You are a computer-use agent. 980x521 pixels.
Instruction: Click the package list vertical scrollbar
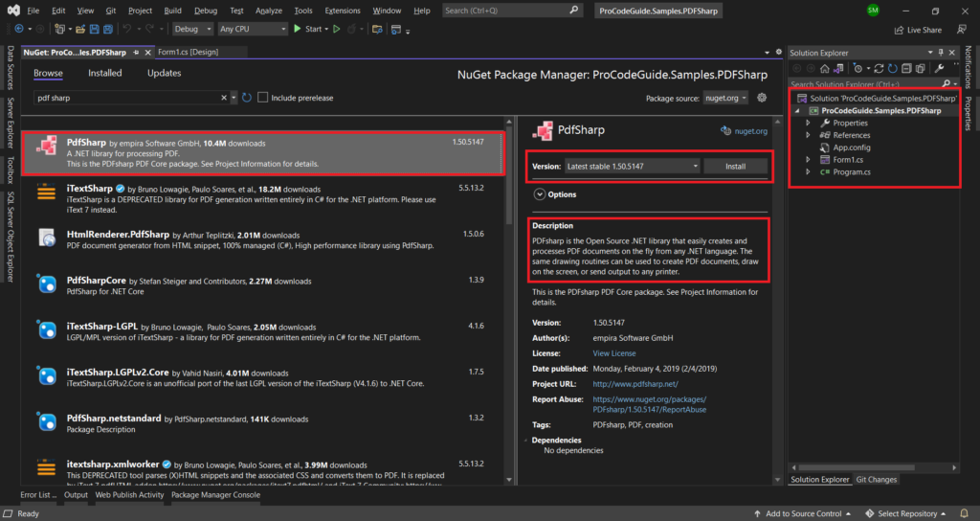pyautogui.click(x=509, y=175)
